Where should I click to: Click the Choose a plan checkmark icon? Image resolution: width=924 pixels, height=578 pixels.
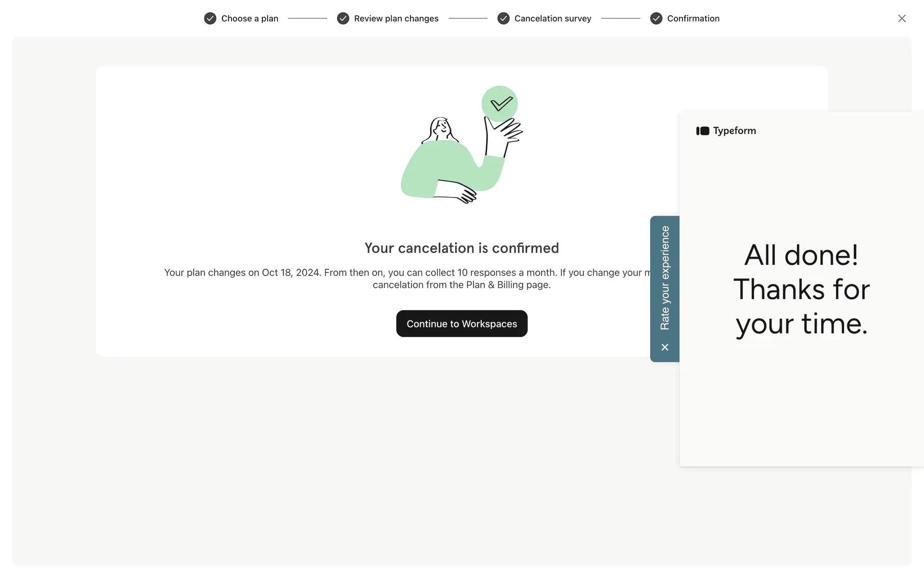click(x=210, y=18)
